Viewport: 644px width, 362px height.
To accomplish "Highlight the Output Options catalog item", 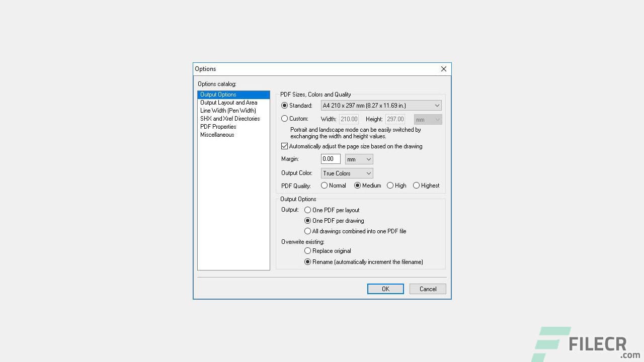I will pyautogui.click(x=218, y=95).
